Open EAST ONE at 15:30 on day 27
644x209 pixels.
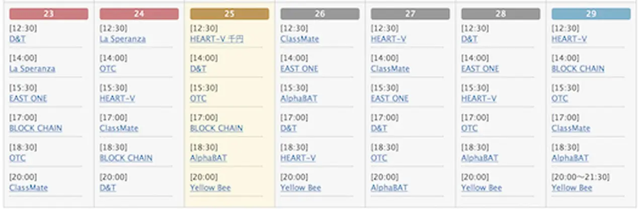pyautogui.click(x=390, y=98)
